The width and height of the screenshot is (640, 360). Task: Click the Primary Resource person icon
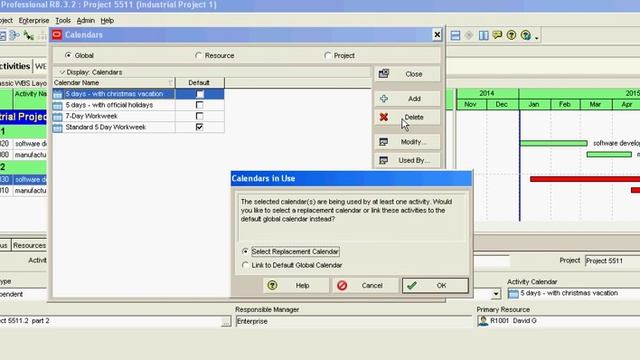click(x=483, y=321)
